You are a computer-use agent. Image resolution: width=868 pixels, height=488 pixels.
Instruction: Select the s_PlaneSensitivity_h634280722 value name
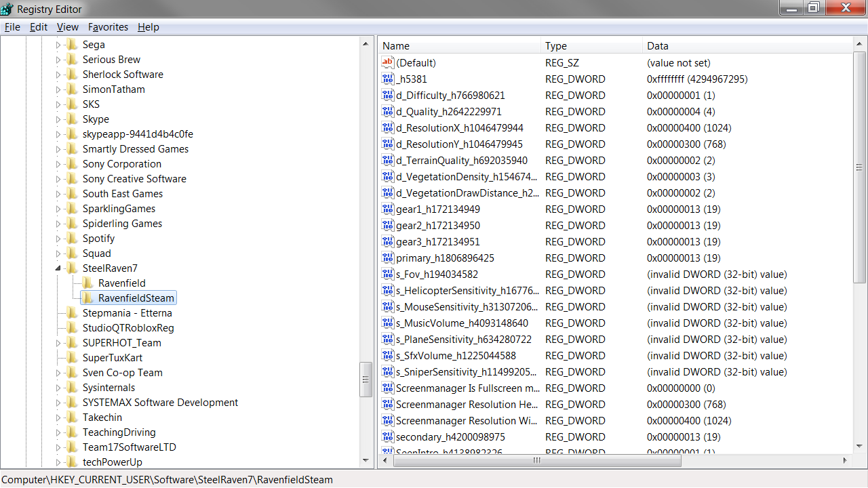tap(463, 339)
